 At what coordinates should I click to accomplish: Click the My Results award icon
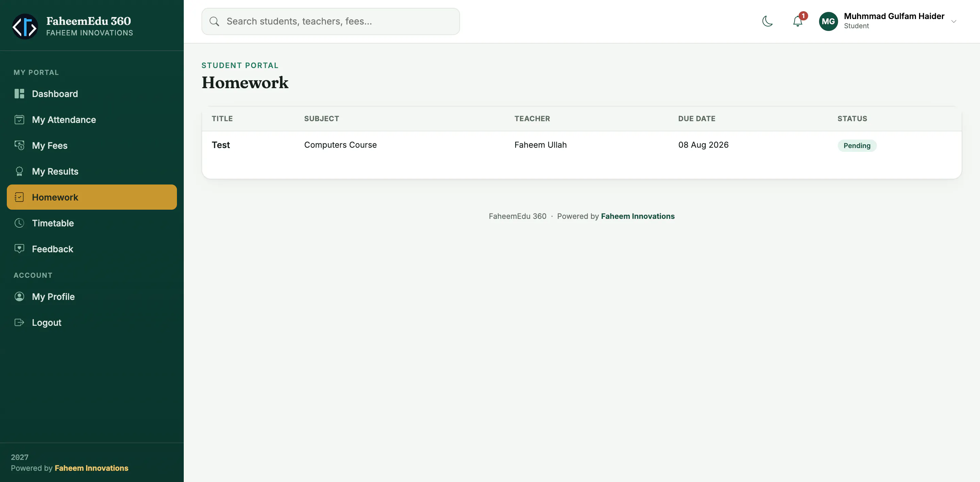19,171
